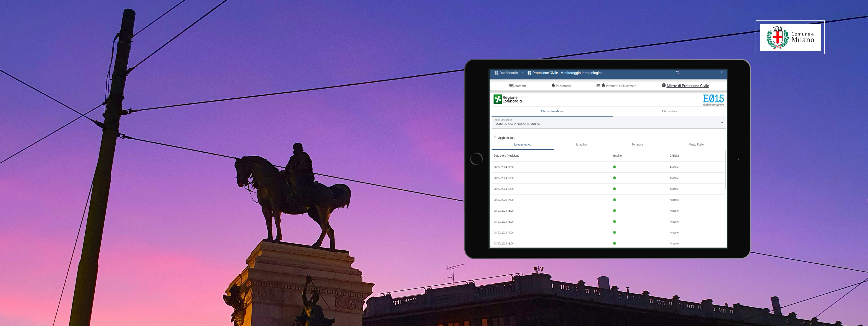The height and width of the screenshot is (326, 868).
Task: Click the fullscreen toggle icon in the header
Action: (677, 73)
